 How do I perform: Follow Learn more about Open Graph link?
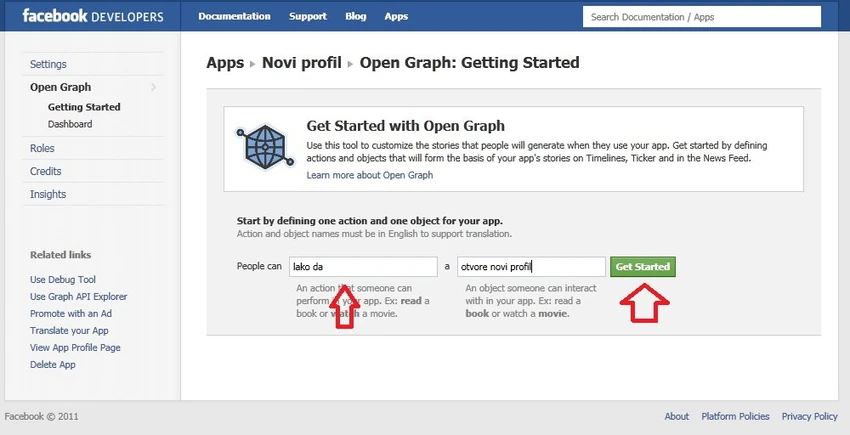click(370, 175)
